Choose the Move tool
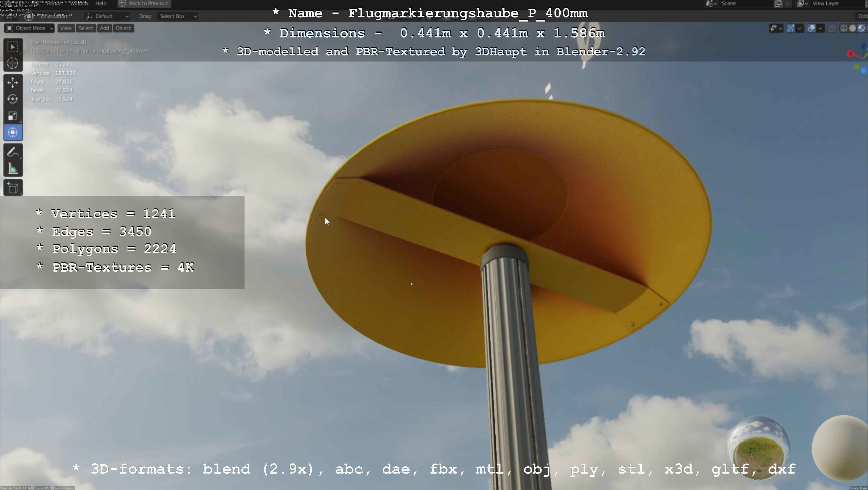868x490 pixels. click(x=13, y=83)
